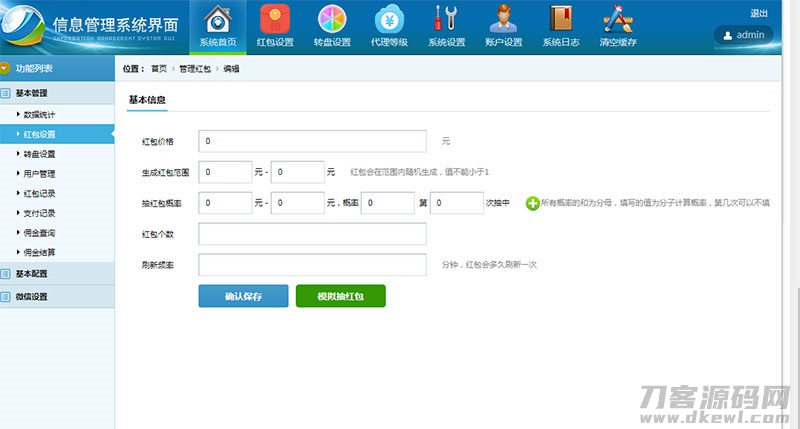800x429 pixels.
Task: Select the 代理等级 cloud icon
Action: 389,20
